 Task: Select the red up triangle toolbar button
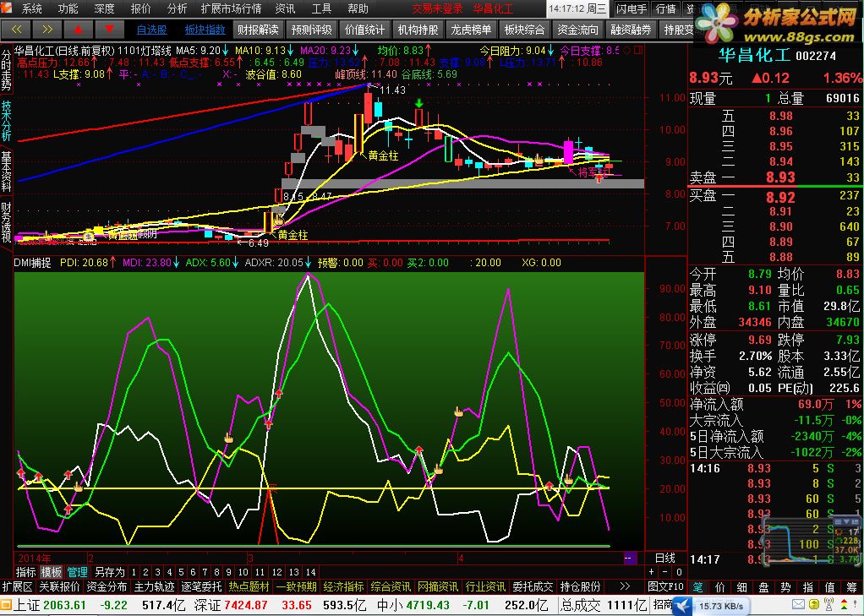coord(79,30)
